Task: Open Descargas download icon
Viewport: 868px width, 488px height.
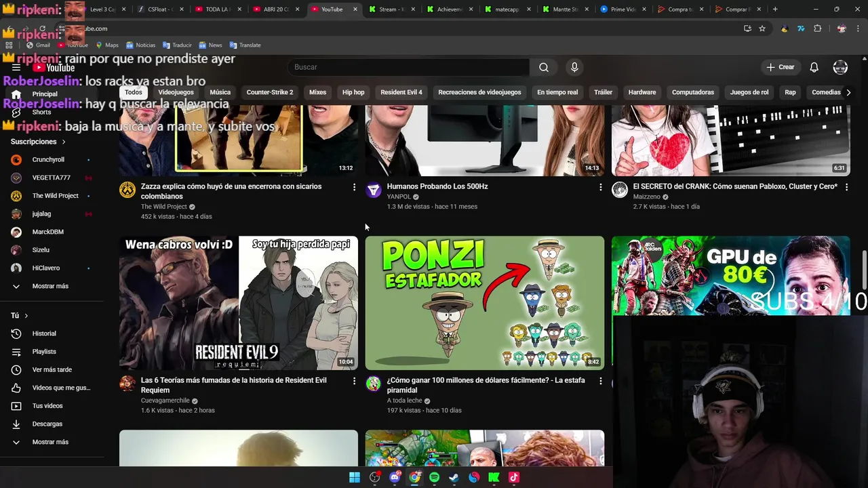Action: click(16, 424)
